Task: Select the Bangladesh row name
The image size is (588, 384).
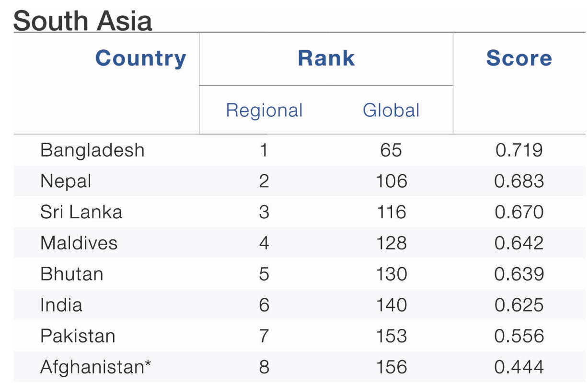Action: tap(92, 150)
